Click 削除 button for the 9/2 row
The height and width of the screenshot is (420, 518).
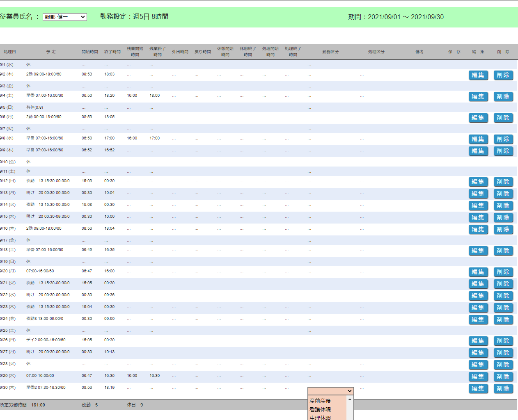pyautogui.click(x=503, y=75)
